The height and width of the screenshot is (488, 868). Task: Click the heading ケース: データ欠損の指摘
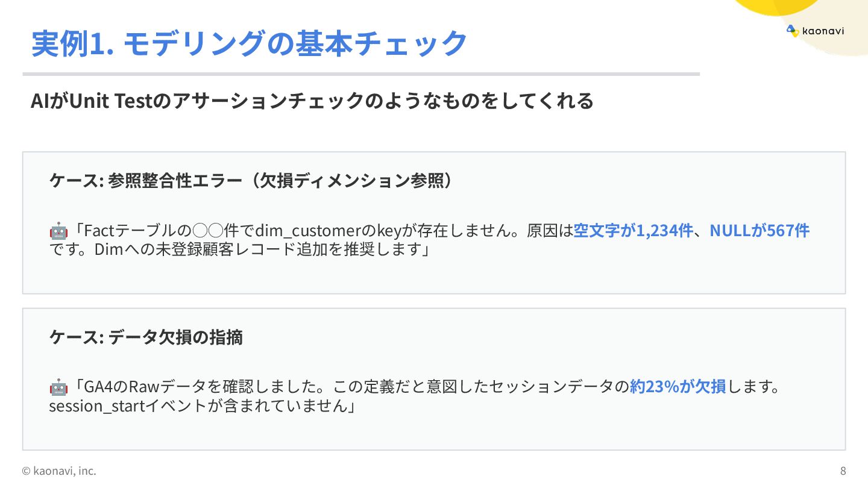pos(146,337)
